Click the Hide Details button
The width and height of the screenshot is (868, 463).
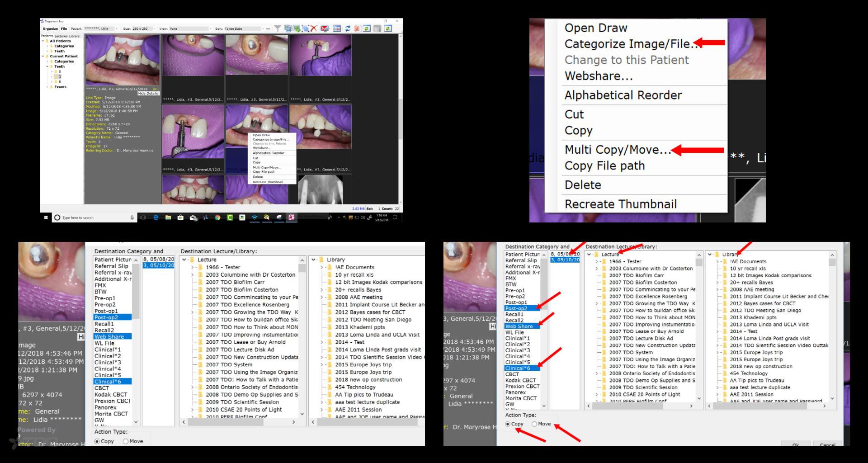[148, 93]
